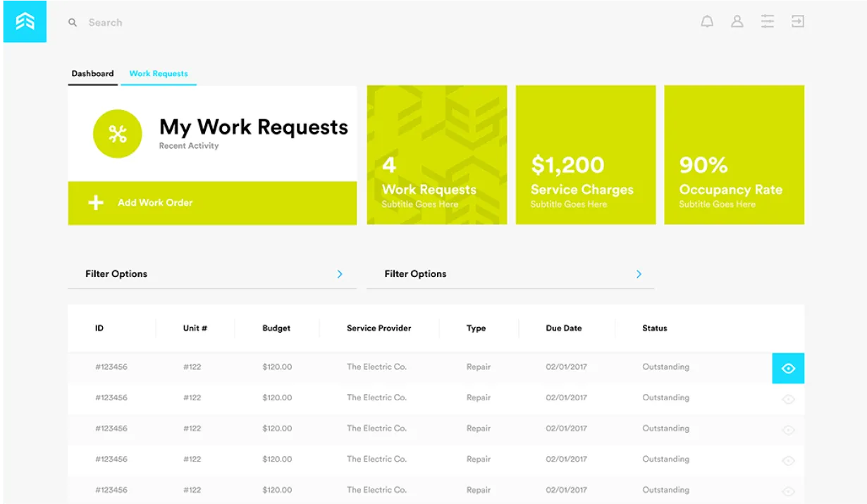The width and height of the screenshot is (867, 504).
Task: Open the settings sliders icon
Action: click(x=768, y=22)
